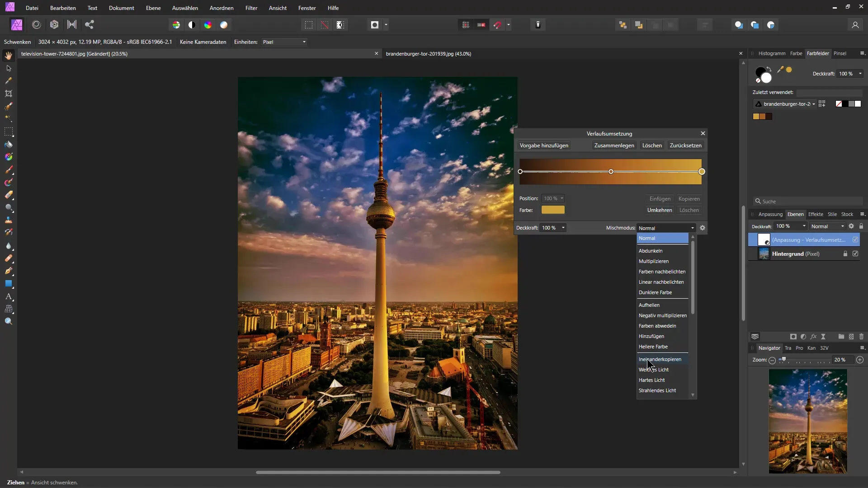
Task: Open Deckkraft dropdown in Verlaufsumsetzung dialog
Action: [553, 228]
